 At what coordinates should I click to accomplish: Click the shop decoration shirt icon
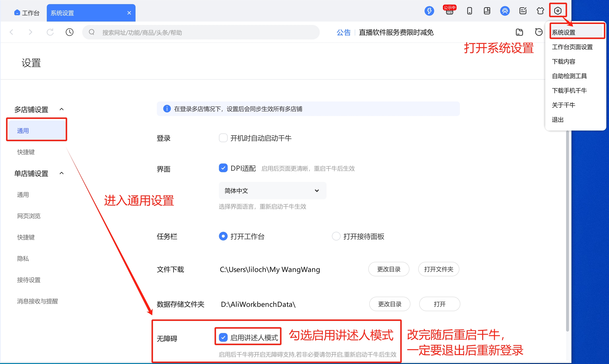click(540, 11)
